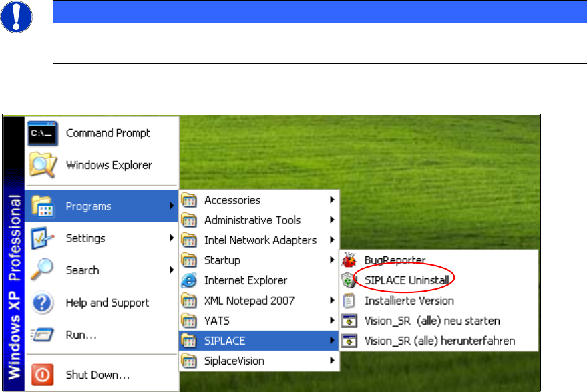Select YATS text label
587x392 pixels.
(217, 321)
